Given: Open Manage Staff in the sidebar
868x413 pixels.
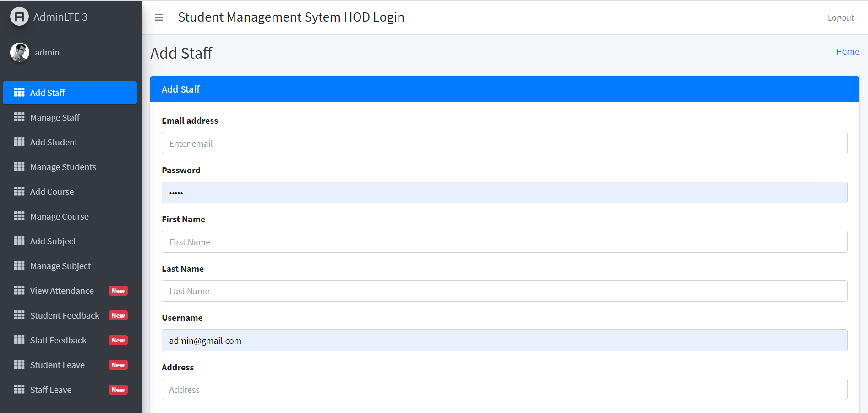Looking at the screenshot, I should tap(70, 117).
